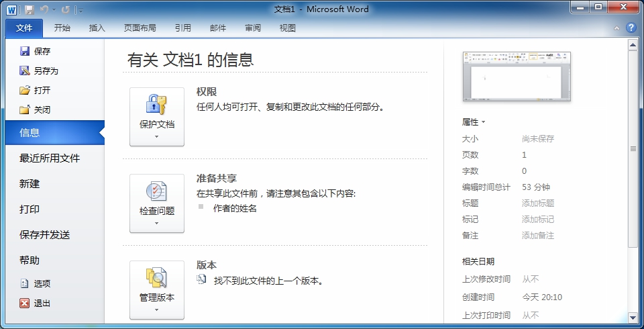This screenshot has height=329, width=644.
Task: Switch to the 引用 ribbon tab
Action: (182, 28)
